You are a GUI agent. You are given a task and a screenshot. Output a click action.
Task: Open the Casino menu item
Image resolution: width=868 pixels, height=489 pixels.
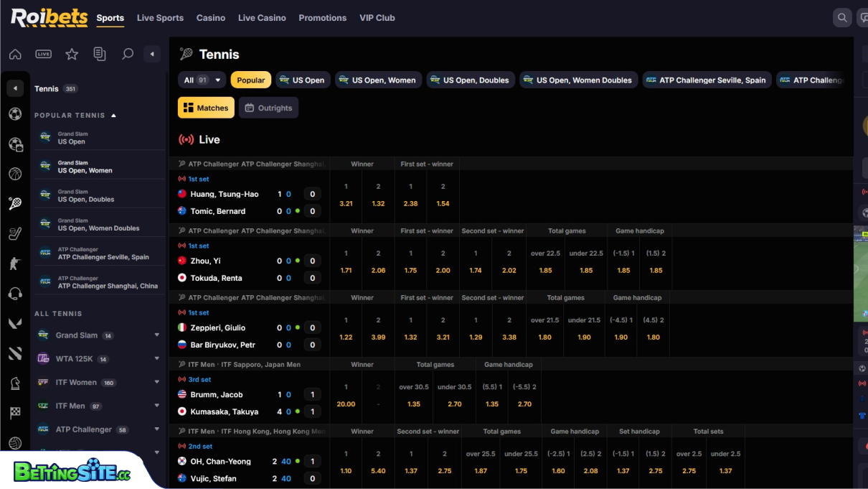(x=210, y=17)
